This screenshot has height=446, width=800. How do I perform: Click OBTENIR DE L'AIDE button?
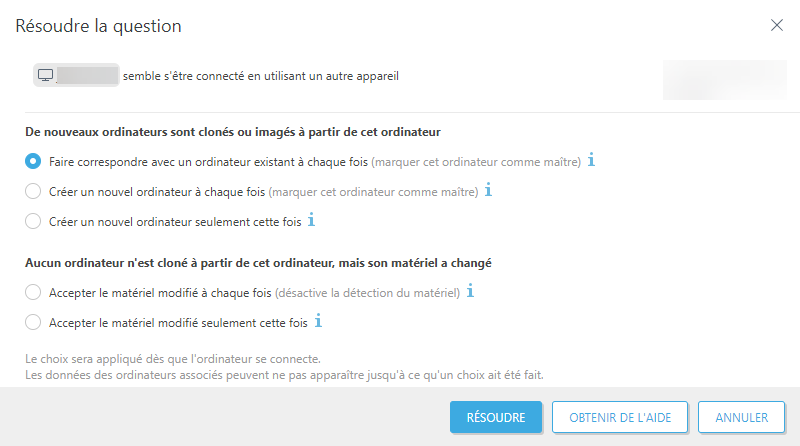(620, 417)
